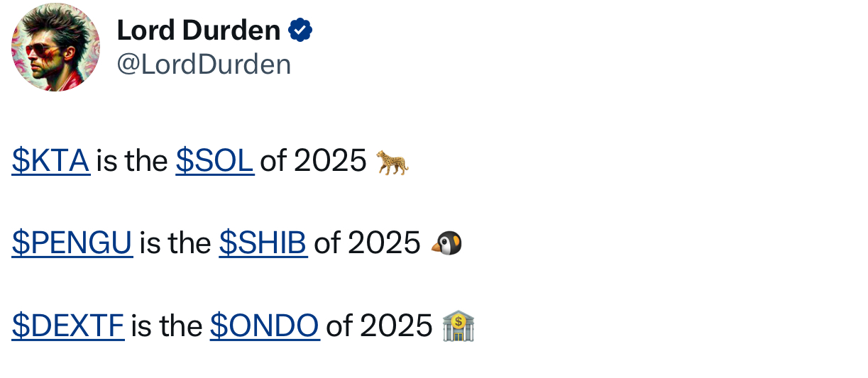The image size is (868, 378).
Task: Click "is the" between $DEXTF and $ONDO
Action: pyautogui.click(x=167, y=326)
